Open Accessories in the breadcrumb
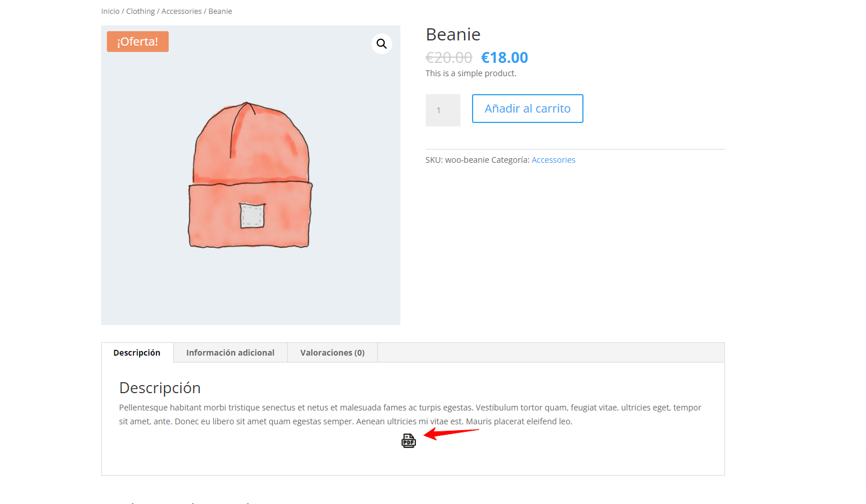 [181, 12]
